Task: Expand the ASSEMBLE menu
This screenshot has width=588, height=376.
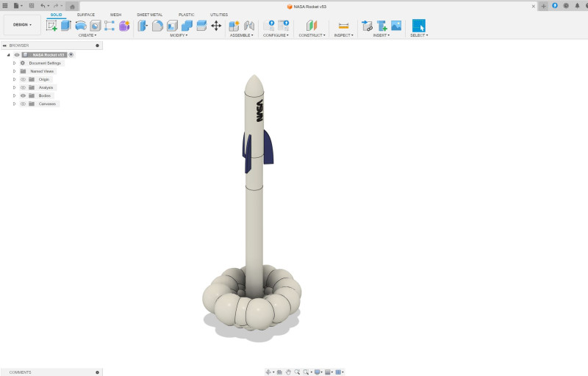Action: coord(242,35)
